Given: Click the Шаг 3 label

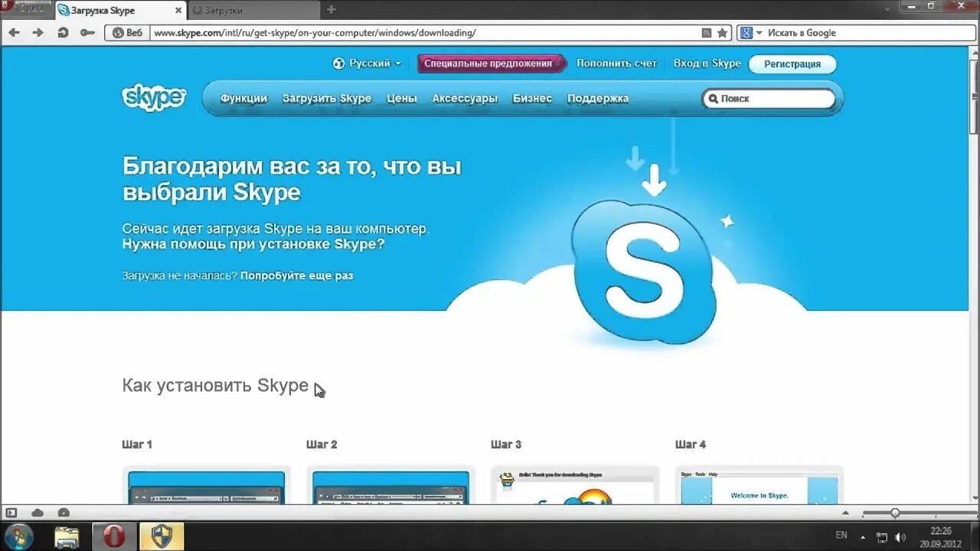Looking at the screenshot, I should point(506,444).
